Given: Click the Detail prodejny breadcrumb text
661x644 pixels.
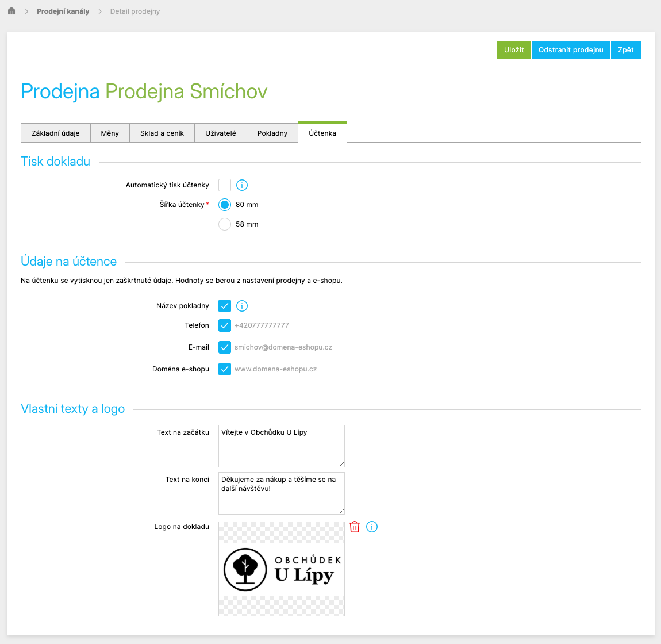Looking at the screenshot, I should [135, 11].
